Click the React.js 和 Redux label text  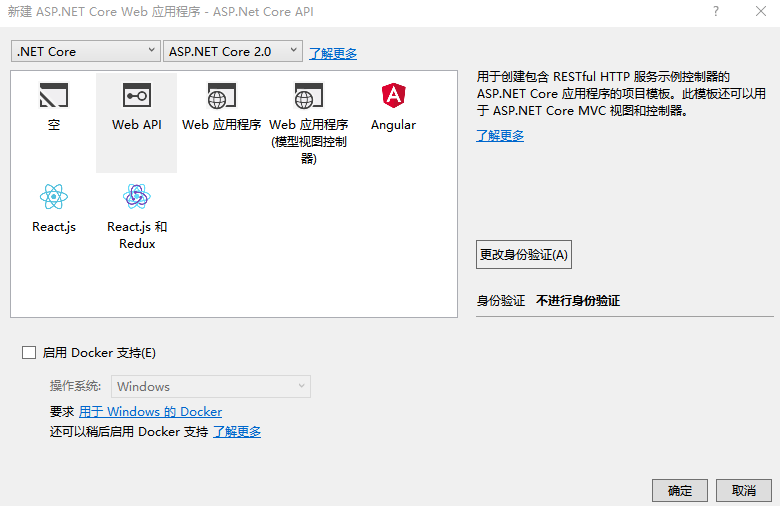137,235
